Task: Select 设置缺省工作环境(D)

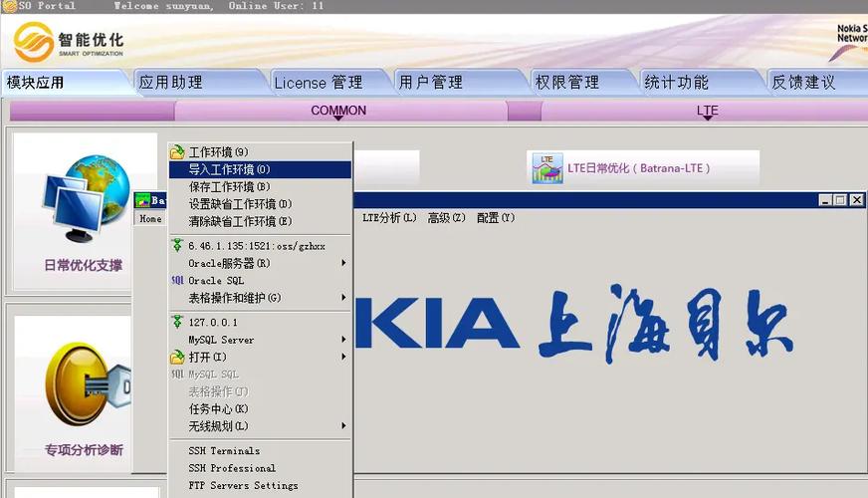Action: (x=260, y=204)
